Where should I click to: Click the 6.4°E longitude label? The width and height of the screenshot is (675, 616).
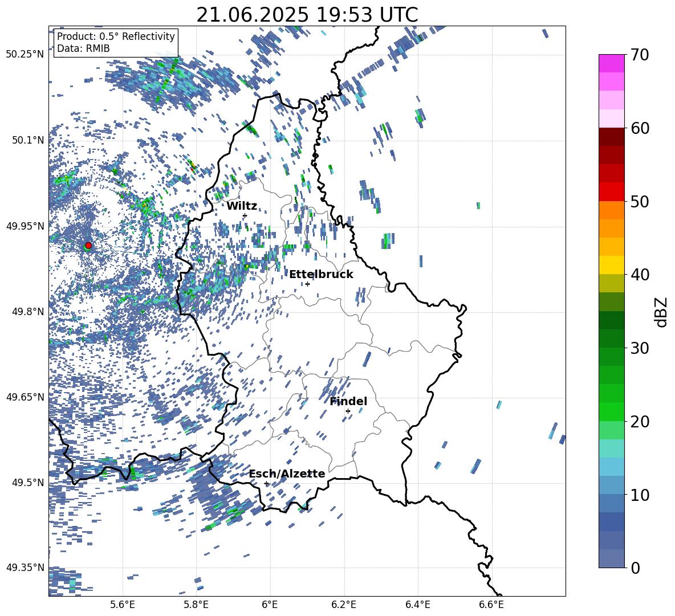417,605
